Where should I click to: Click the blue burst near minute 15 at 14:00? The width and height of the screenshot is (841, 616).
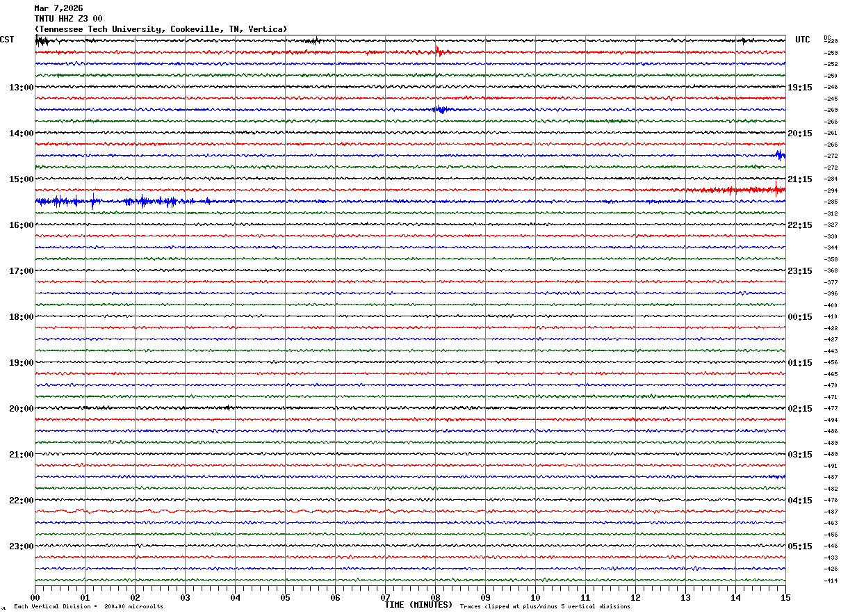[781, 155]
